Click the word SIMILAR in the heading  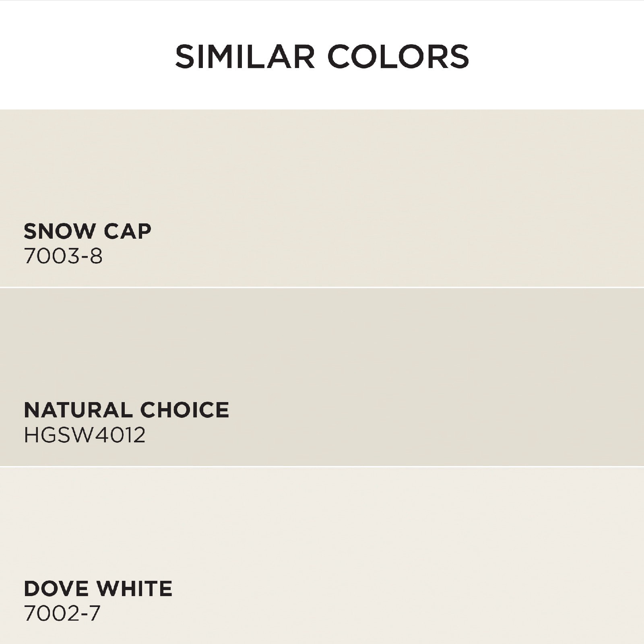pos(245,57)
